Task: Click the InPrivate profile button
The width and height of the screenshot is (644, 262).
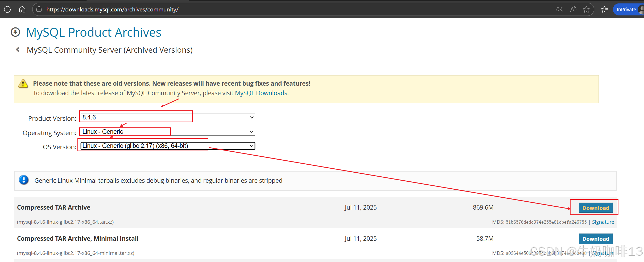Action: coord(628,9)
